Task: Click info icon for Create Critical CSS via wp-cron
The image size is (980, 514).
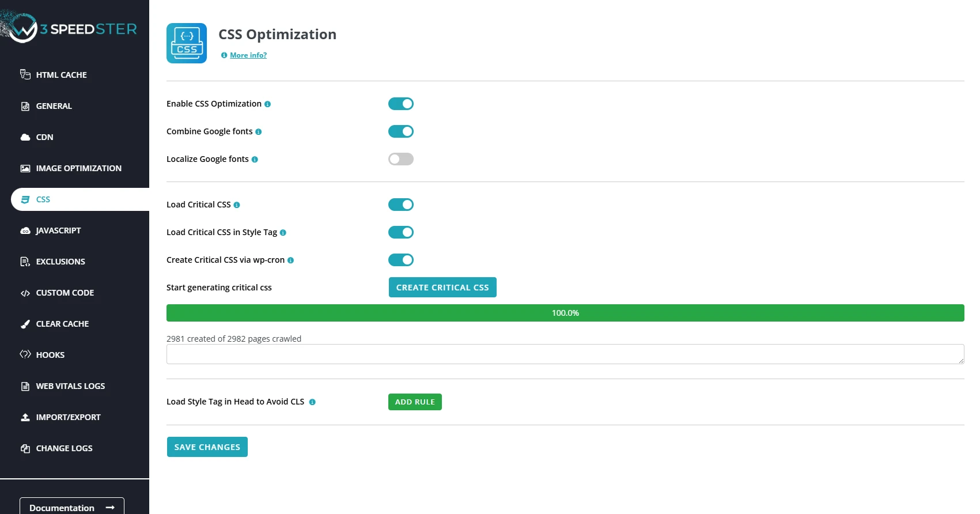Action: tap(290, 260)
